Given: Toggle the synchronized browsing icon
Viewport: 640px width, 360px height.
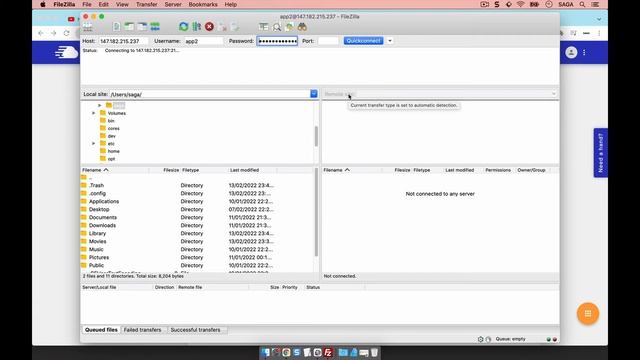Looking at the screenshot, I should point(289,27).
